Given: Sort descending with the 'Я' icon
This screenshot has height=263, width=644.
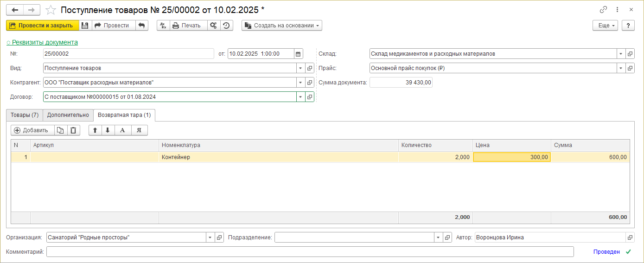Looking at the screenshot, I should [x=139, y=130].
